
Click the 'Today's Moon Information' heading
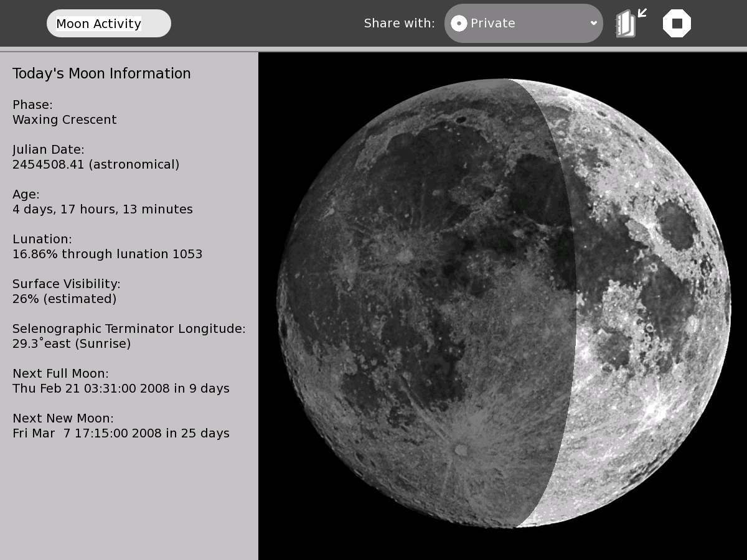pyautogui.click(x=101, y=73)
